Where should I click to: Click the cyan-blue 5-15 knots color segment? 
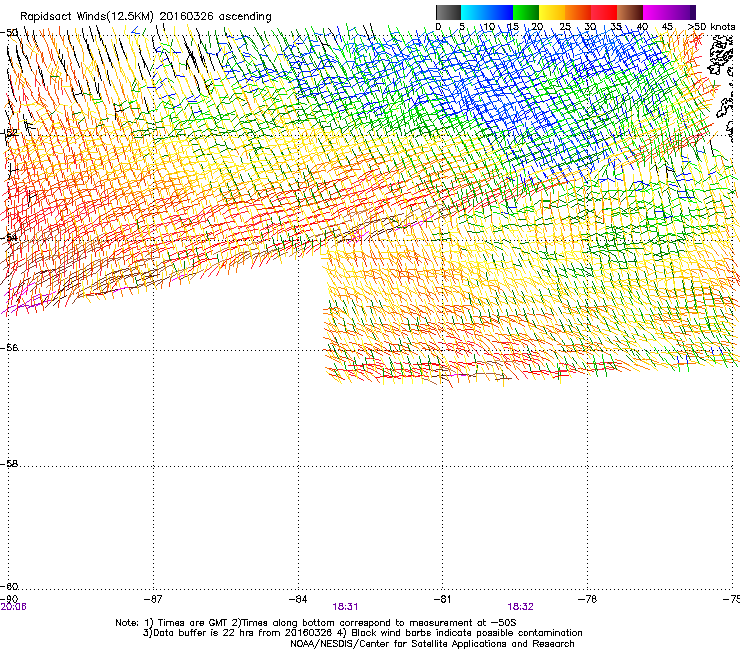(x=487, y=12)
